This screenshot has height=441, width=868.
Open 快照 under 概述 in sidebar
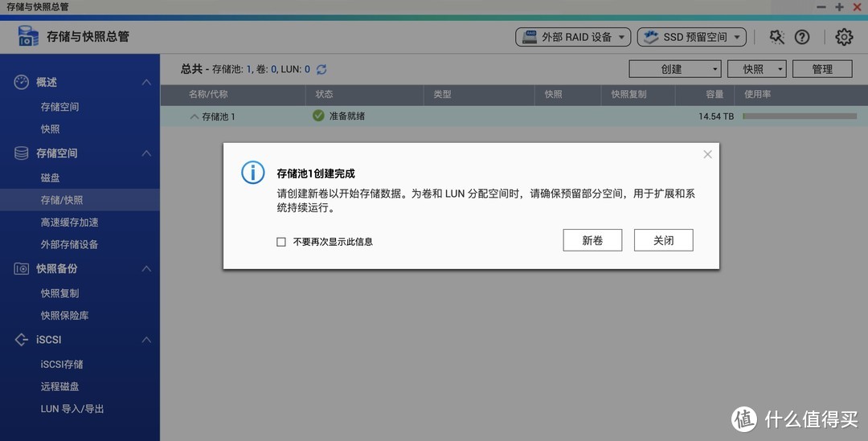[x=51, y=129]
